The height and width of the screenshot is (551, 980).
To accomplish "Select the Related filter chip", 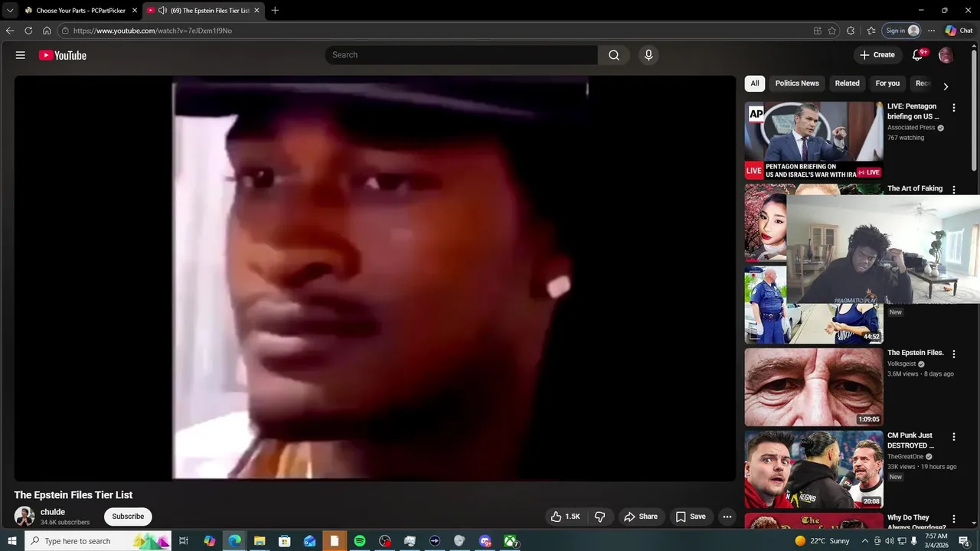I will pyautogui.click(x=847, y=83).
